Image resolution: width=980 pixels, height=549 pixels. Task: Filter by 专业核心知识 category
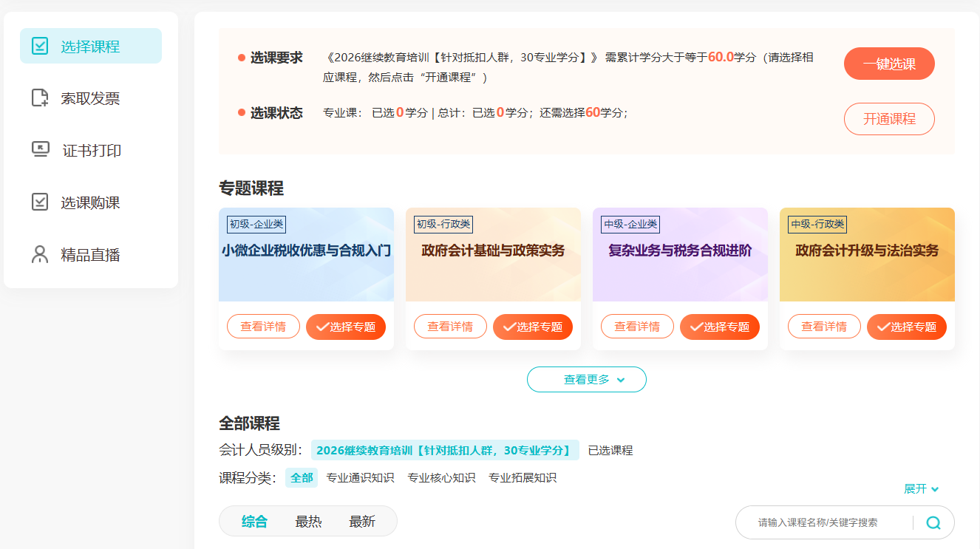(x=441, y=478)
